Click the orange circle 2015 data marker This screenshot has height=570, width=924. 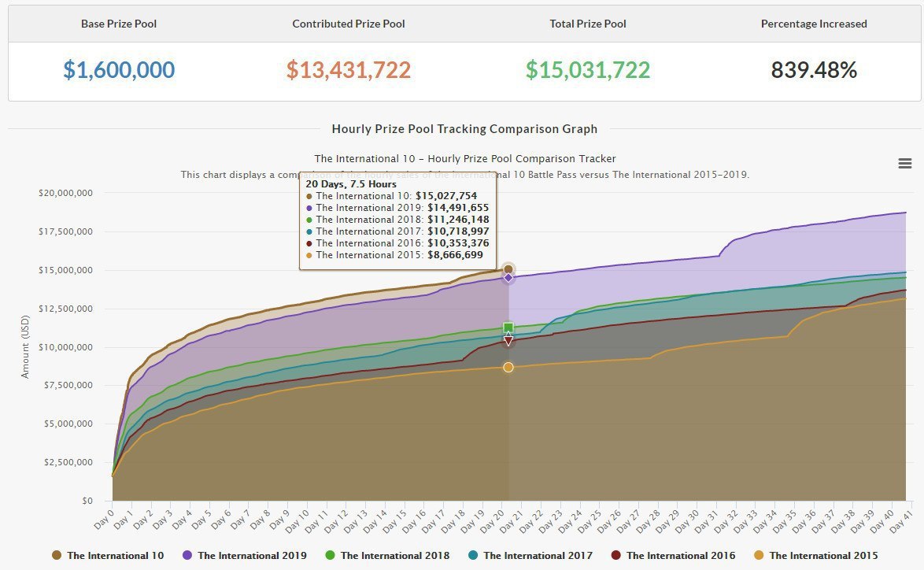(x=508, y=367)
